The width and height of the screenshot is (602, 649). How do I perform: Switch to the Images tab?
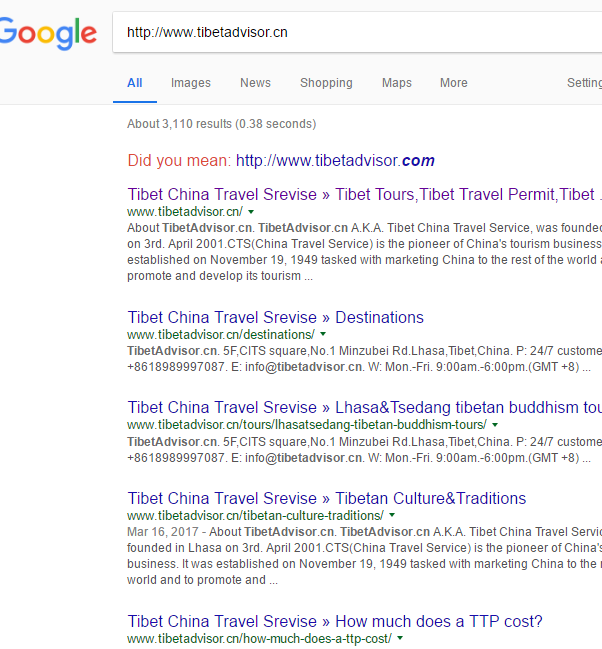click(191, 83)
